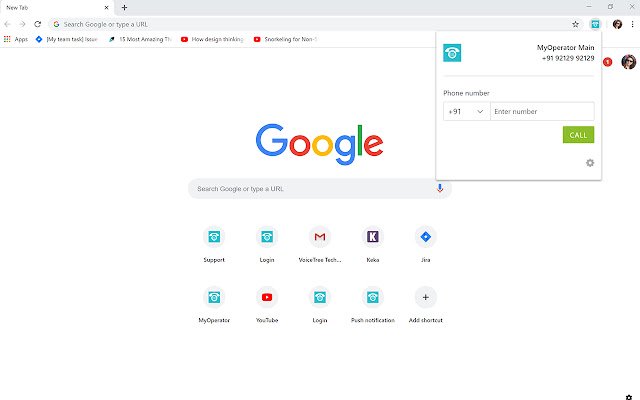Click the green CALL button
This screenshot has width=640, height=400.
578,135
